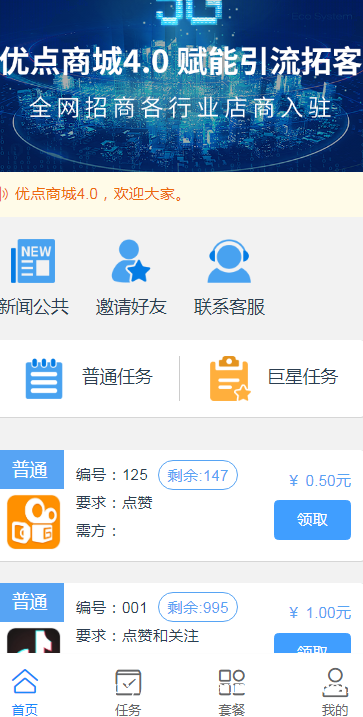Tap the 剩余:147 badge
The height and width of the screenshot is (717, 363).
point(198,475)
